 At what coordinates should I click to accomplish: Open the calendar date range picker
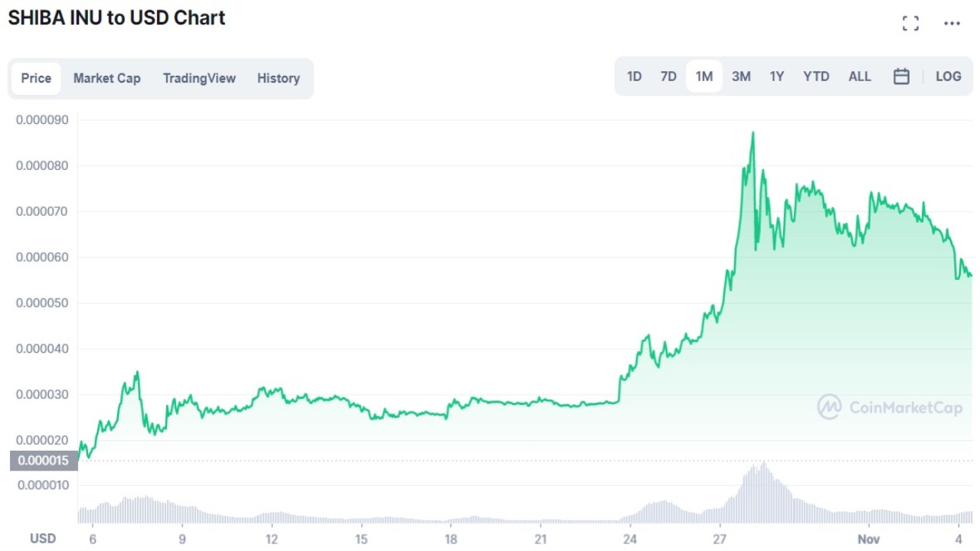(x=901, y=77)
